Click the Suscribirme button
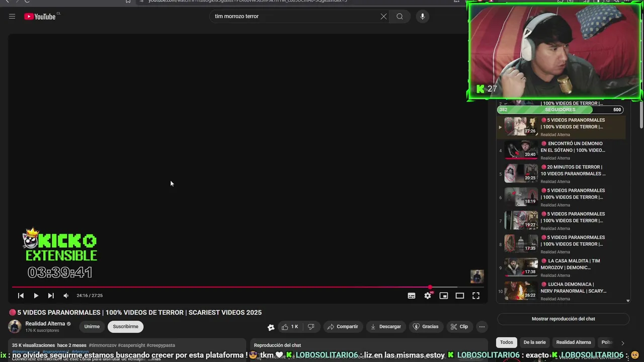 pos(125,326)
